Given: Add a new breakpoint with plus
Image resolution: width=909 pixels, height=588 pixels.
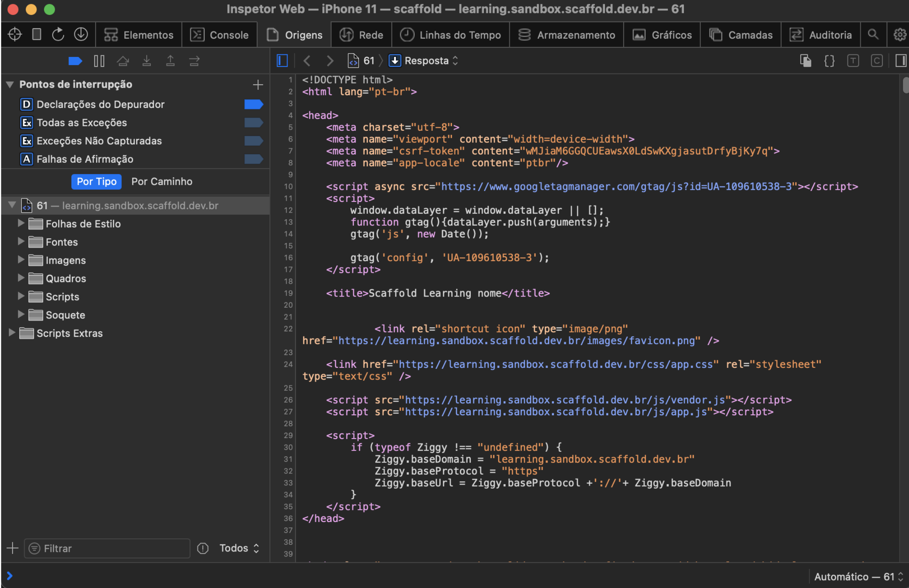Looking at the screenshot, I should click(258, 85).
